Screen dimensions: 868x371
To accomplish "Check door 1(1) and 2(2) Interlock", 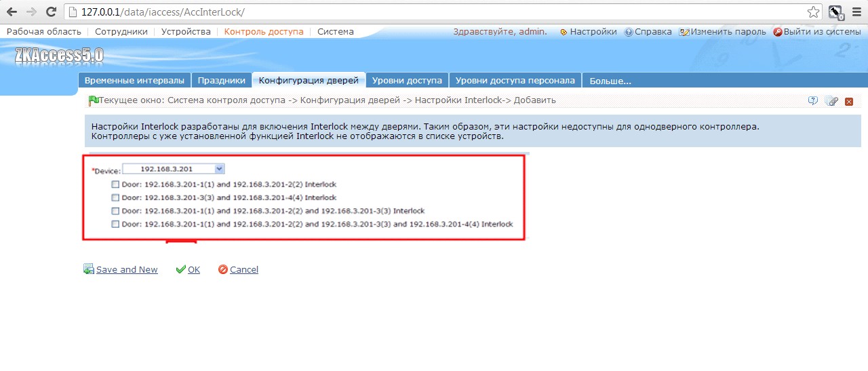I will coord(115,184).
